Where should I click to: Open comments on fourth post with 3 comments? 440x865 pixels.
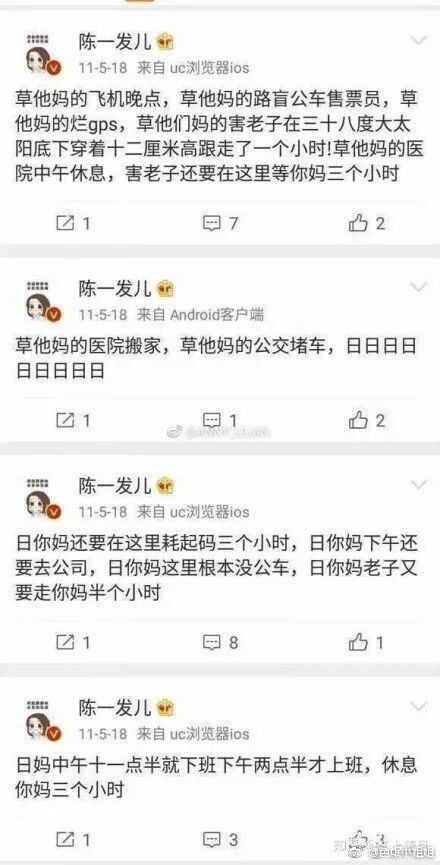pyautogui.click(x=220, y=840)
